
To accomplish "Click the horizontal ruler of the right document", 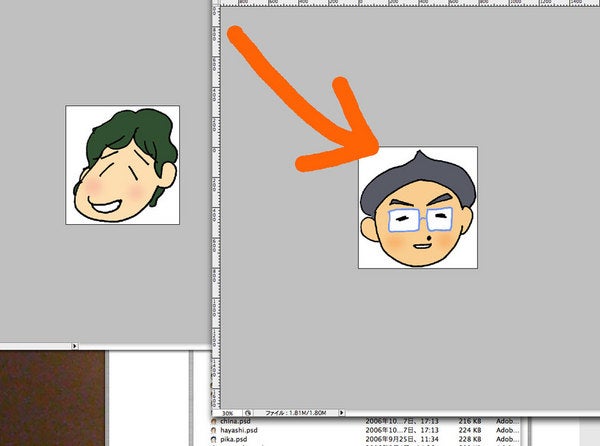I will 400,4.
